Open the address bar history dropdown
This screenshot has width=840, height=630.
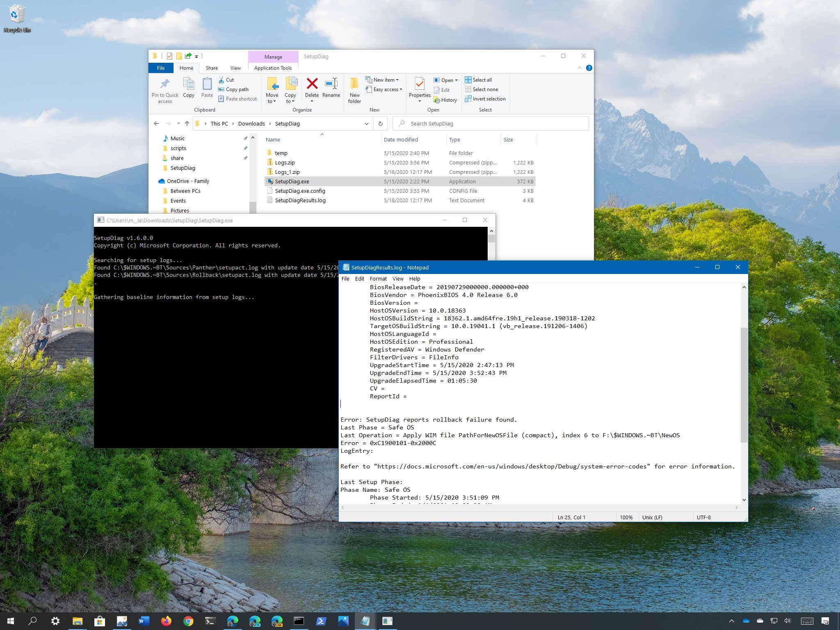(x=366, y=123)
